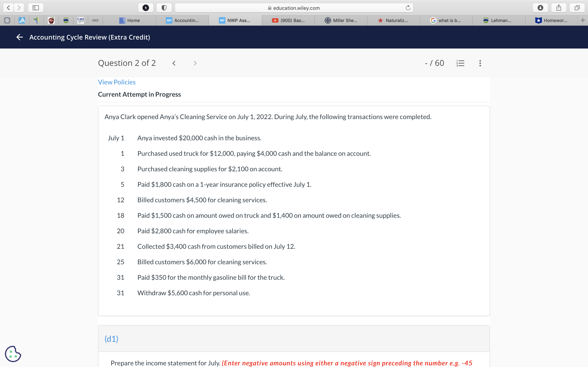Open the Safari downloads icon
The width and height of the screenshot is (588, 367).
[540, 8]
